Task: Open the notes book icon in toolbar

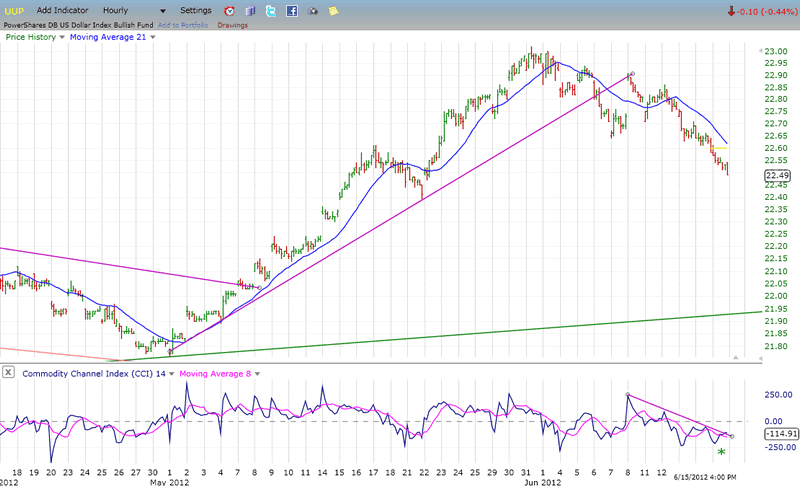Action: [250, 10]
